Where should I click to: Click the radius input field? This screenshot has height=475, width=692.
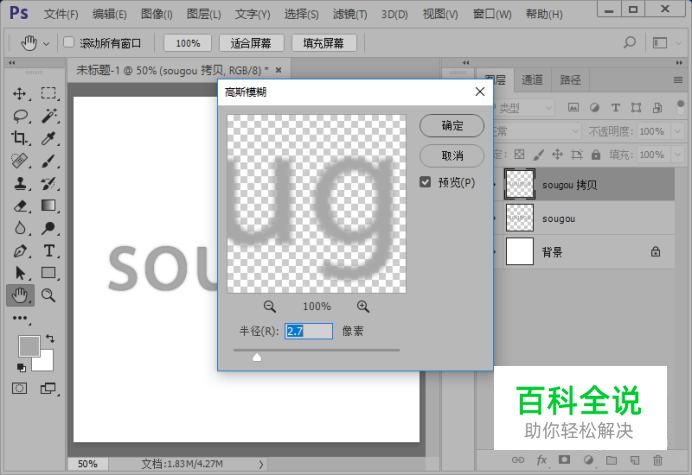click(x=308, y=331)
